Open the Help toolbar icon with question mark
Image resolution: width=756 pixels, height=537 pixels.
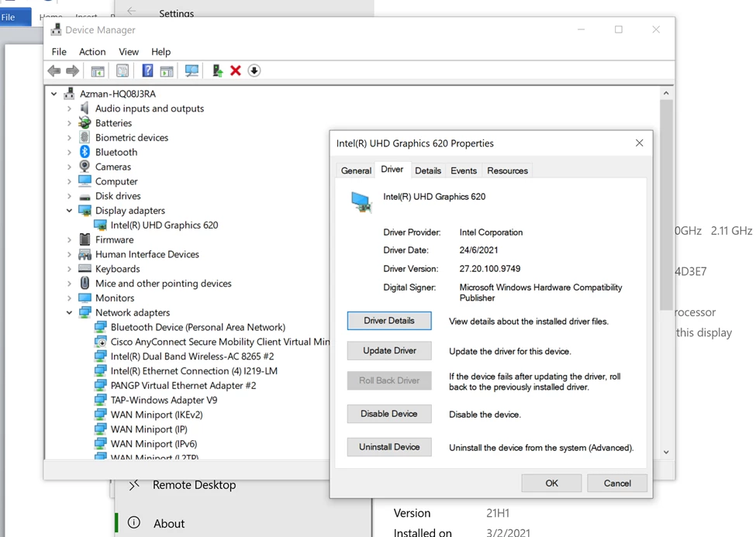pos(147,71)
